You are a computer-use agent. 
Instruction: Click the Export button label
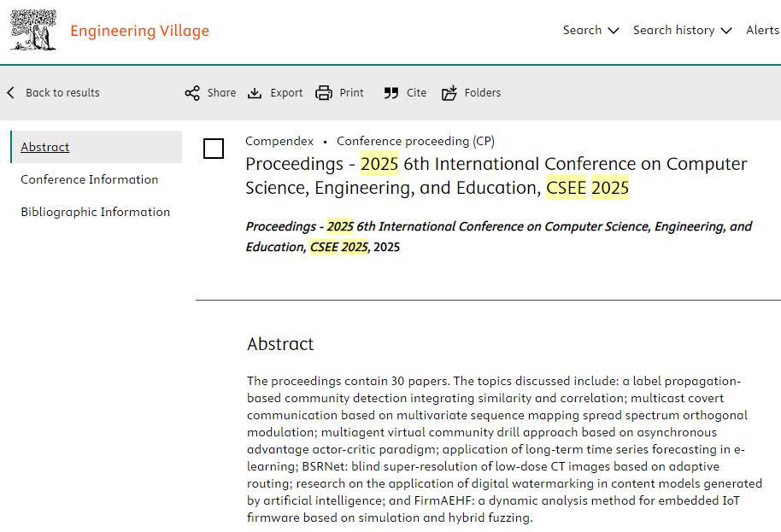pyautogui.click(x=286, y=93)
